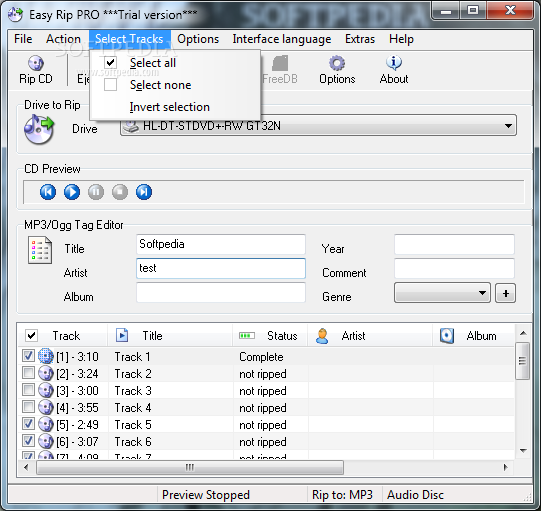Click the 'Track 6' title cell
This screenshot has width=541, height=511.
pyautogui.click(x=133, y=442)
